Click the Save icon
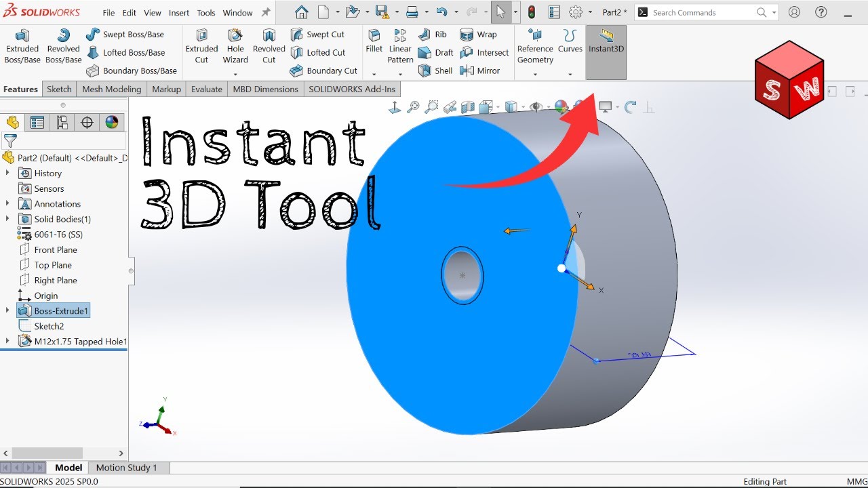The image size is (868, 488). pyautogui.click(x=382, y=12)
